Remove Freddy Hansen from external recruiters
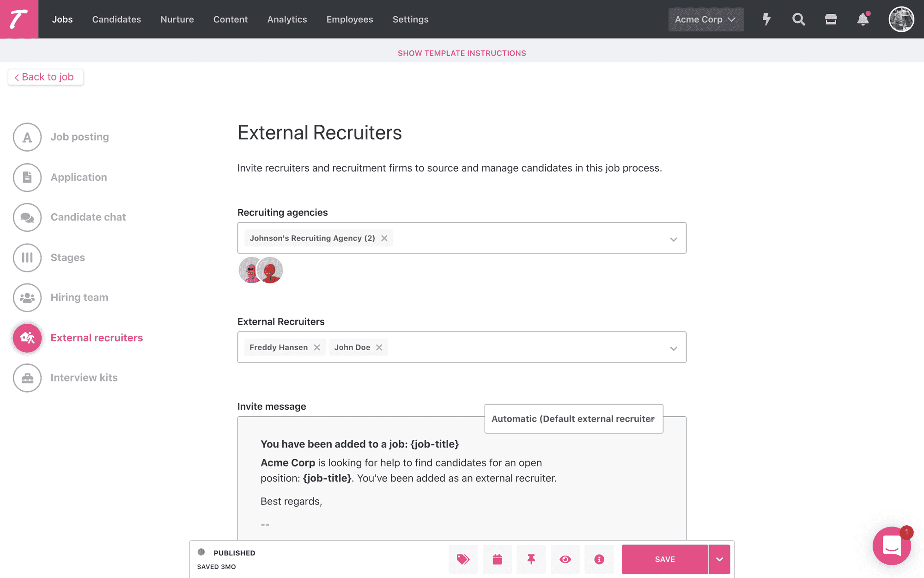Screen dimensions: 924x578 [x=317, y=347]
